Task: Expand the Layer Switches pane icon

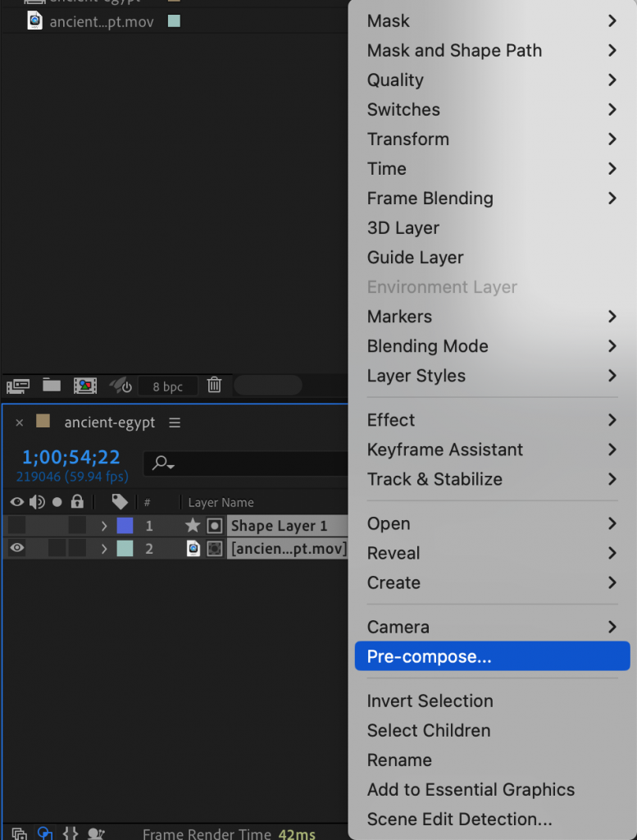Action: pyautogui.click(x=19, y=833)
